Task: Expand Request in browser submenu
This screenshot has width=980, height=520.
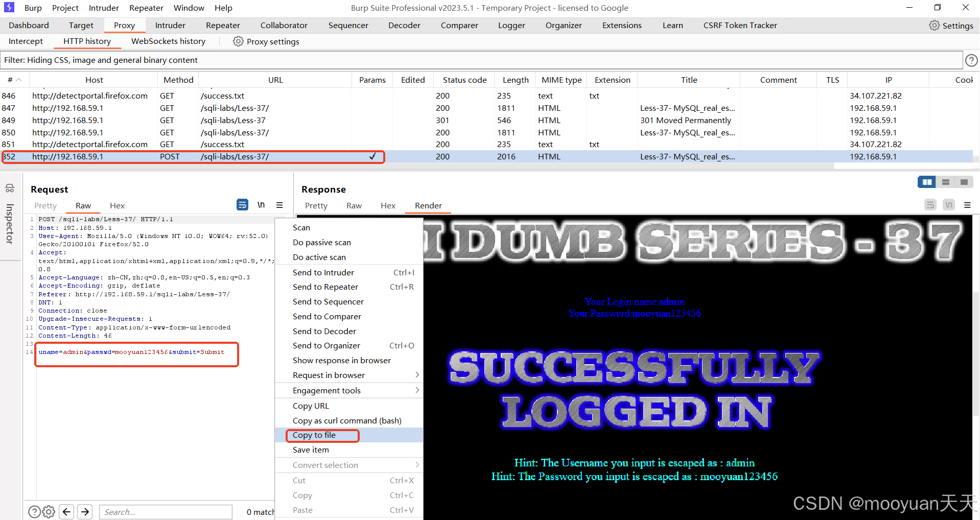Action: 417,375
